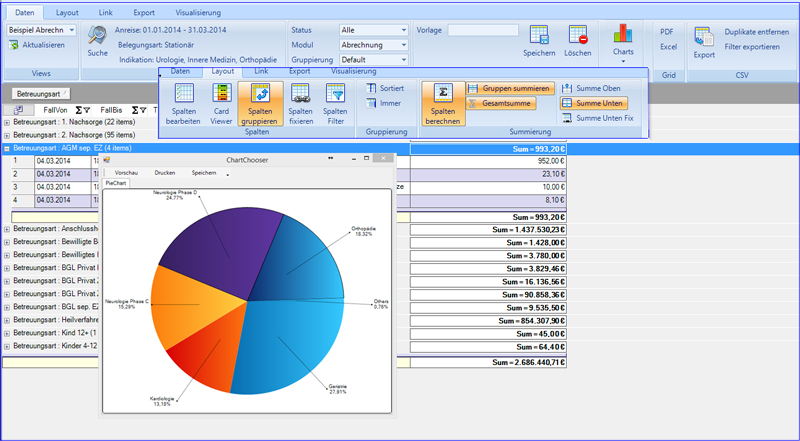Click the Spalten Filter funnel icon

[335, 93]
